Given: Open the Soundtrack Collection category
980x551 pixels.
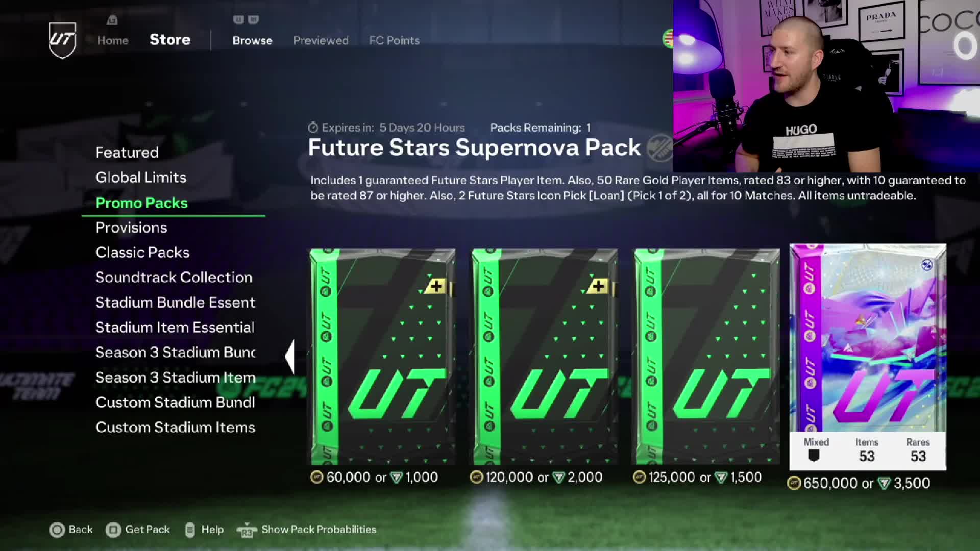Looking at the screenshot, I should click(x=174, y=277).
